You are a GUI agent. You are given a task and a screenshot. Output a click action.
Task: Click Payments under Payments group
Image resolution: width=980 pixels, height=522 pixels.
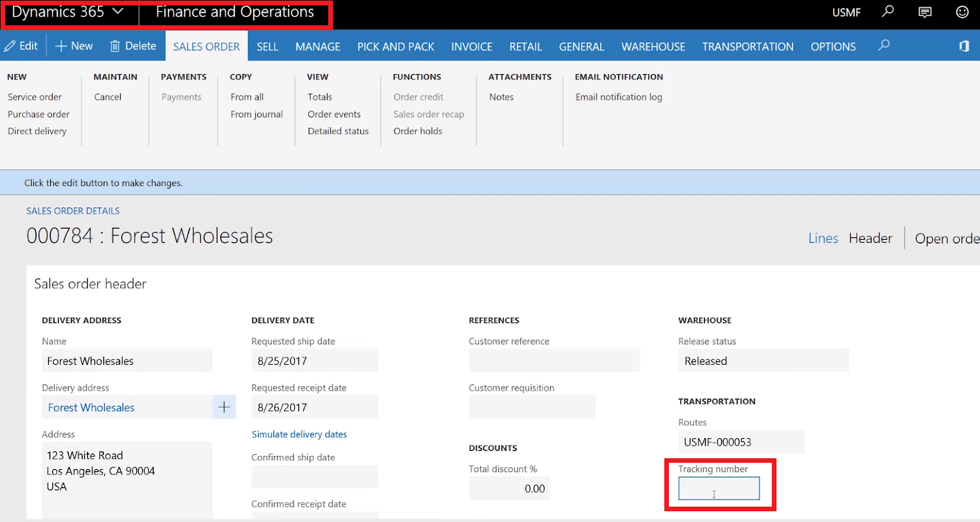click(x=181, y=97)
